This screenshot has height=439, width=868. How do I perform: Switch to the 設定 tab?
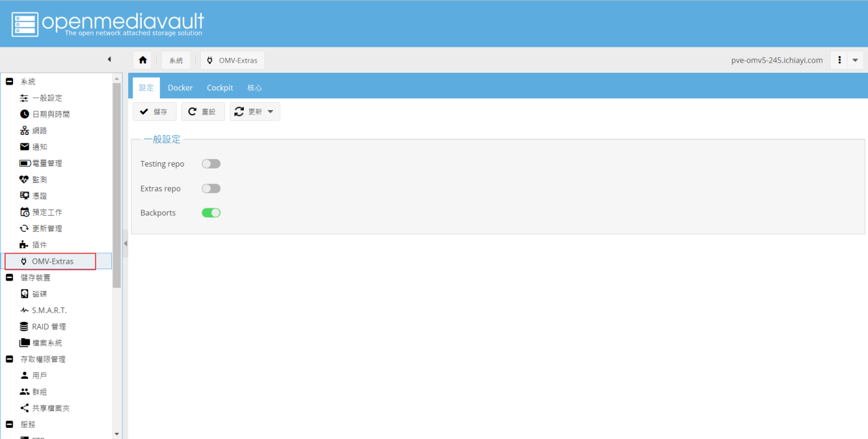coord(146,88)
